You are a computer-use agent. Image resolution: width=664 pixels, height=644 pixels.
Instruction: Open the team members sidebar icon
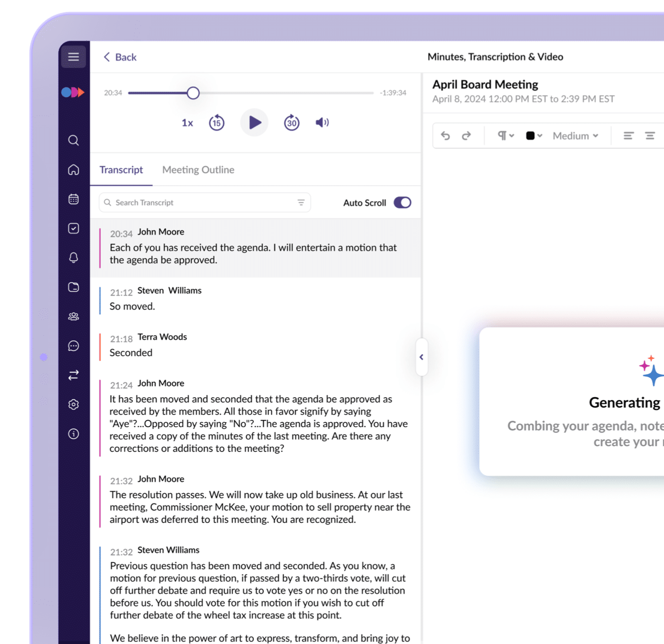click(x=74, y=316)
